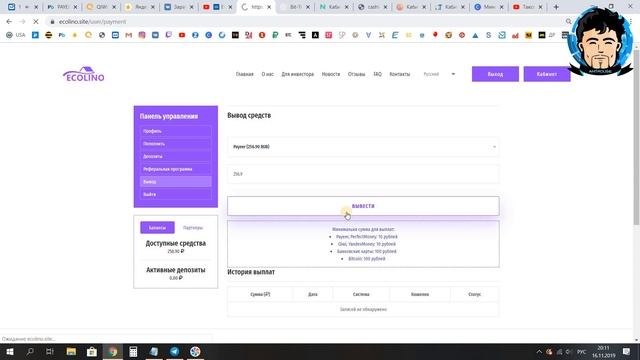The image size is (640, 360).
Task: Open Контакты menu item
Action: point(400,74)
